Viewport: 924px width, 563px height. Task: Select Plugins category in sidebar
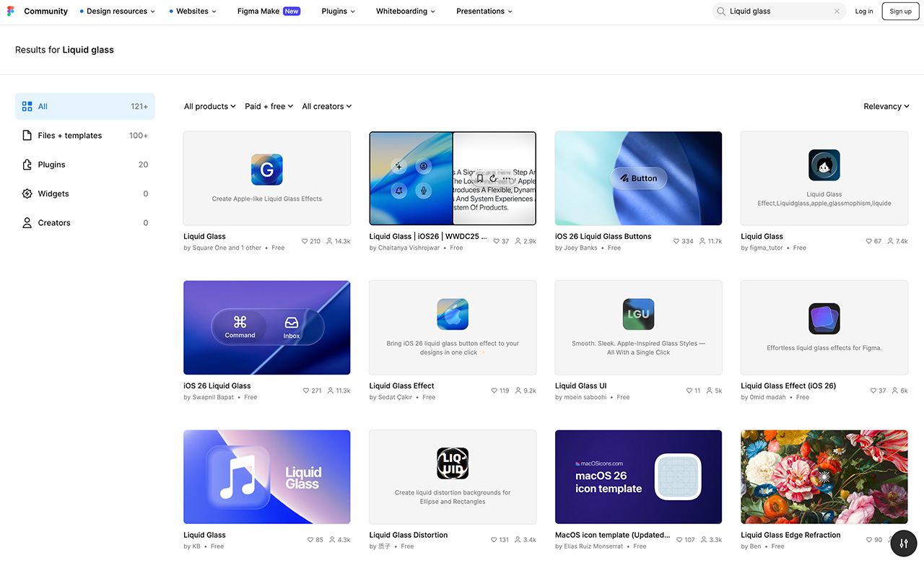(x=85, y=165)
